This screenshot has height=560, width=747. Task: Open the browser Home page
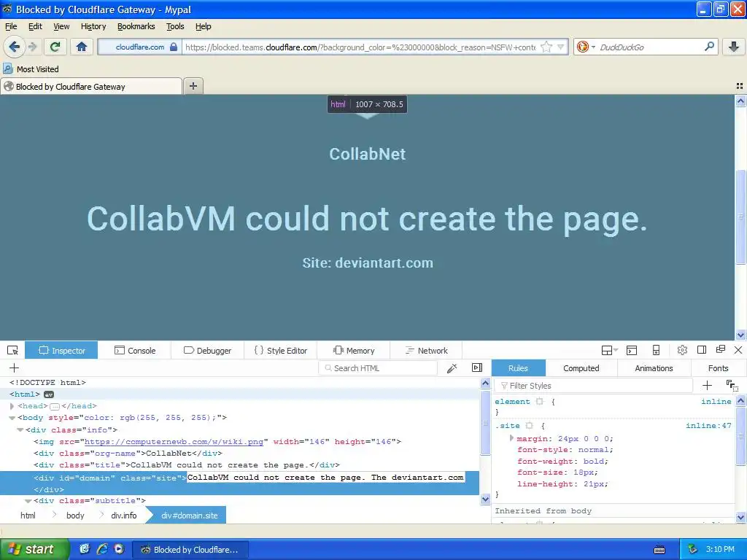click(x=82, y=47)
